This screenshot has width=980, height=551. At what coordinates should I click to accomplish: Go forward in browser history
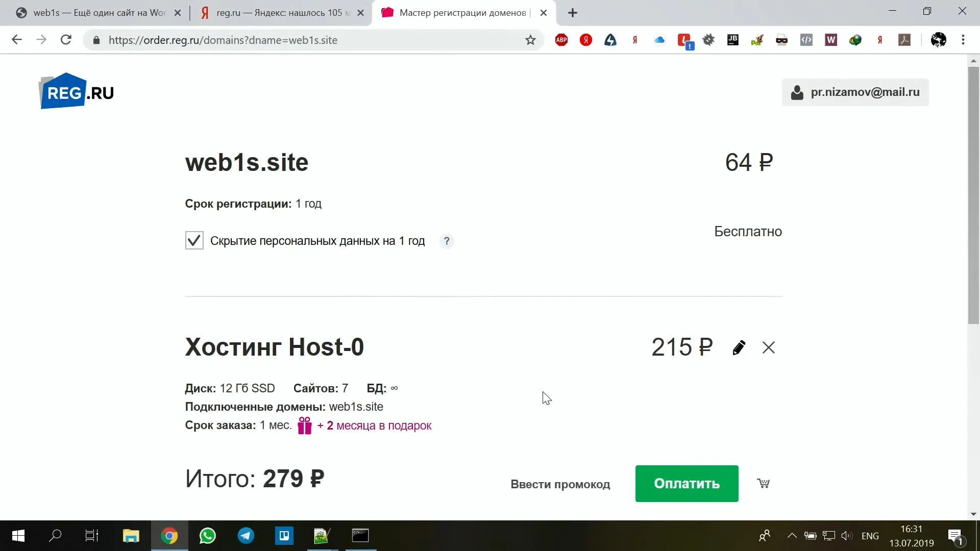(x=41, y=40)
